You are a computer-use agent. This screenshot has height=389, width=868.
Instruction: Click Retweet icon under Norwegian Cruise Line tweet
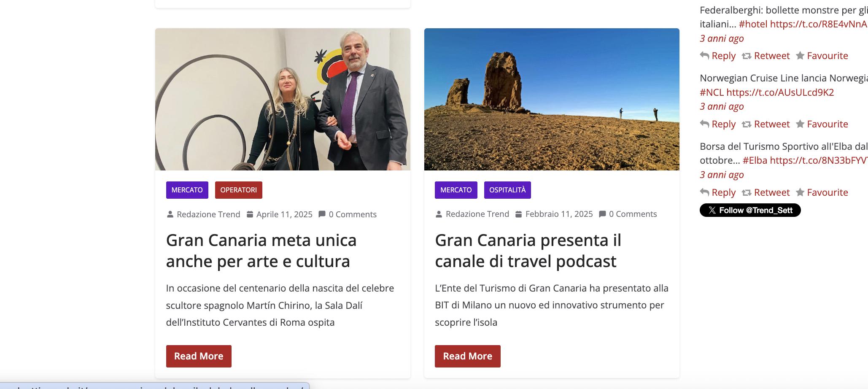(x=747, y=124)
